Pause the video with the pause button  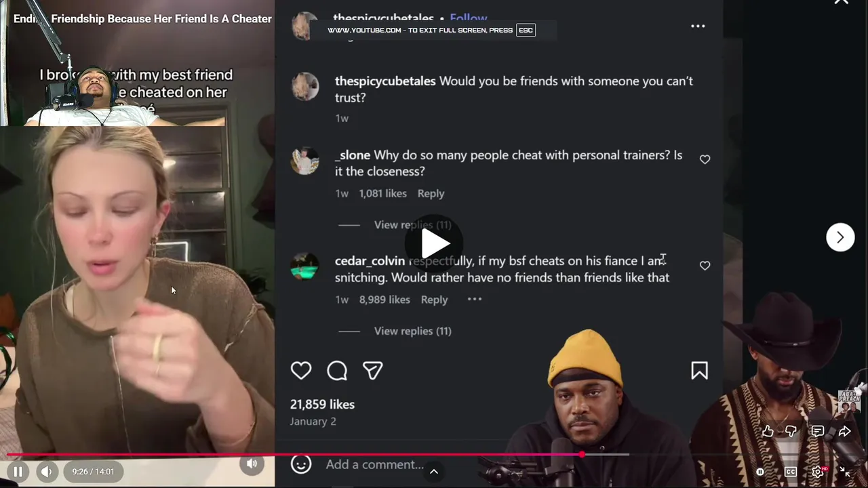point(18,472)
